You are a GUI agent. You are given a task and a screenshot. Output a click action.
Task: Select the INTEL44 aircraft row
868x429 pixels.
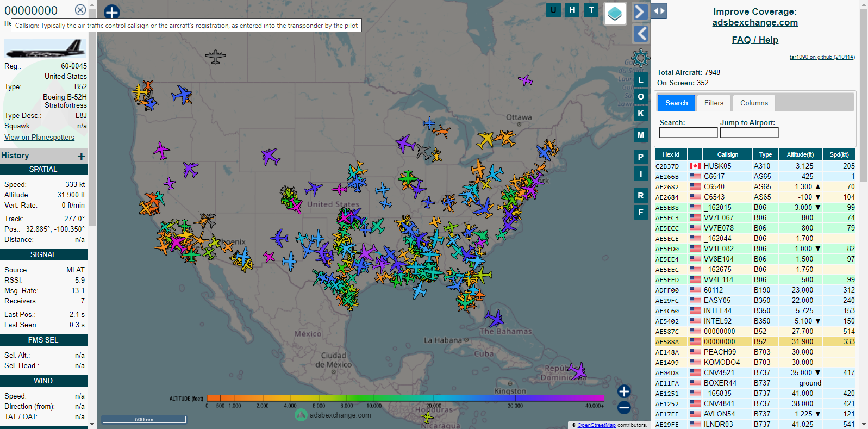click(755, 310)
